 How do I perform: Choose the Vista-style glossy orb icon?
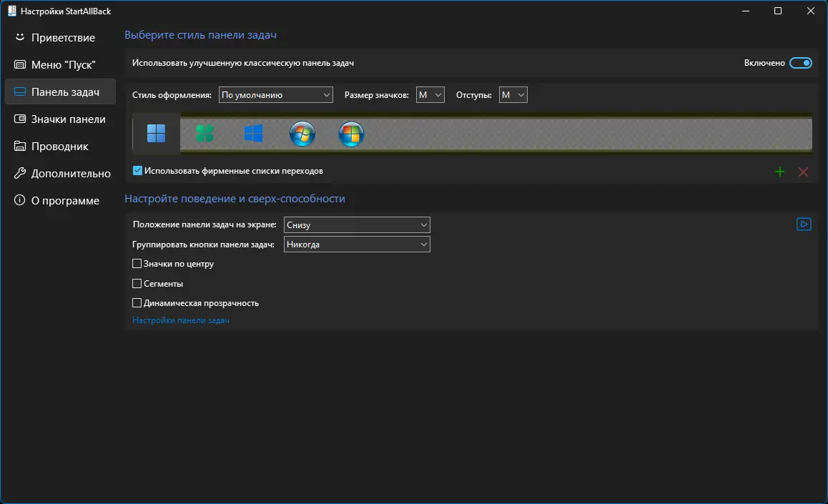tap(351, 134)
